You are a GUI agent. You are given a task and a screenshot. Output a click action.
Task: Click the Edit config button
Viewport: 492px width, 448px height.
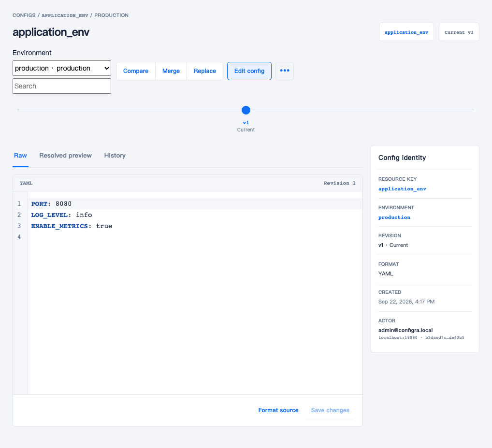(249, 71)
